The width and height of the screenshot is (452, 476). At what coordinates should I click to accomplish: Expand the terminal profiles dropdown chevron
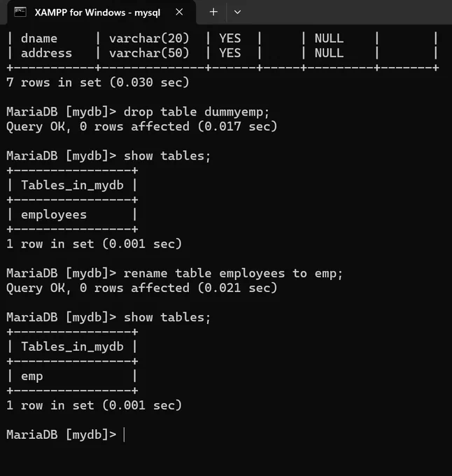click(x=237, y=12)
